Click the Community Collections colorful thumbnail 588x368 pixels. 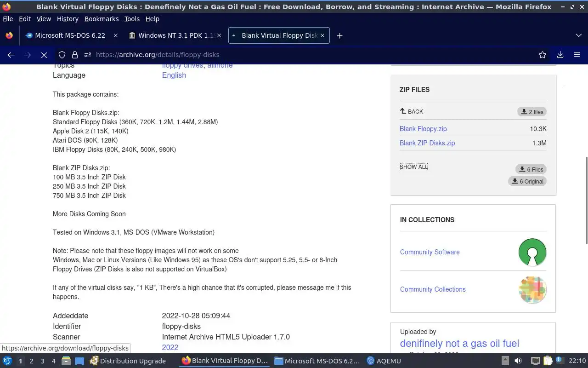point(532,289)
